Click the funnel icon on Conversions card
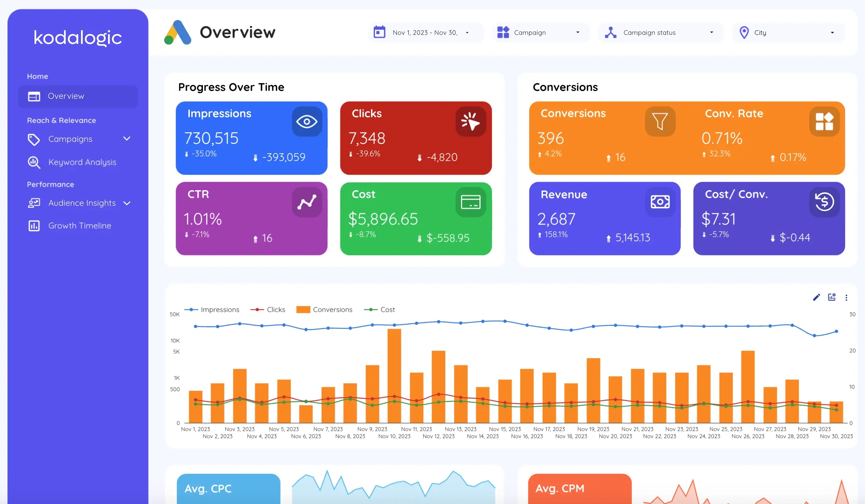The width and height of the screenshot is (865, 504). point(660,122)
